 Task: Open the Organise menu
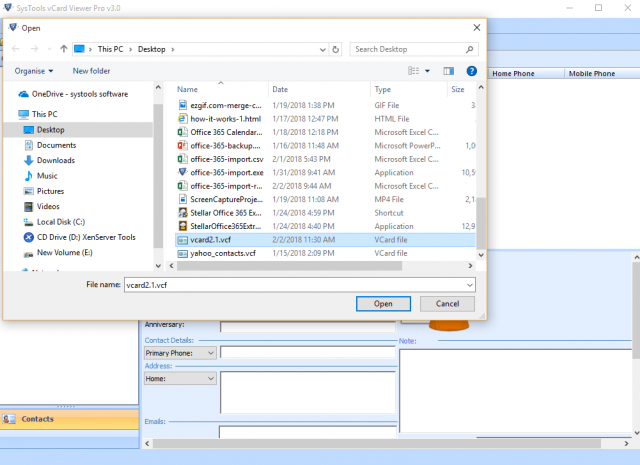34,71
